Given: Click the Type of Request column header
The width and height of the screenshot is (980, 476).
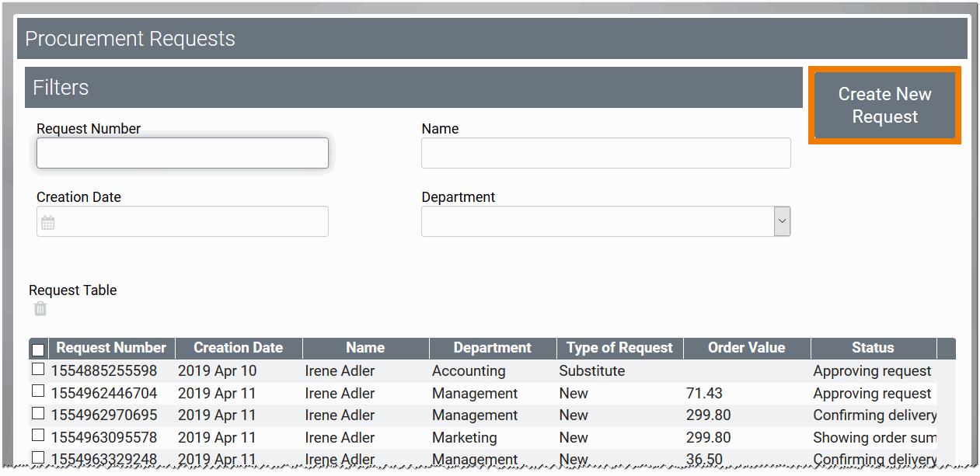Looking at the screenshot, I should pos(619,348).
